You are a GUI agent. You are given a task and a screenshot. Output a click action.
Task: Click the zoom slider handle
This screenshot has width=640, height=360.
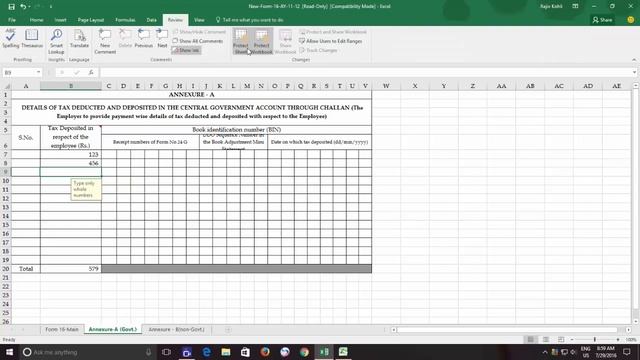[x=595, y=340]
